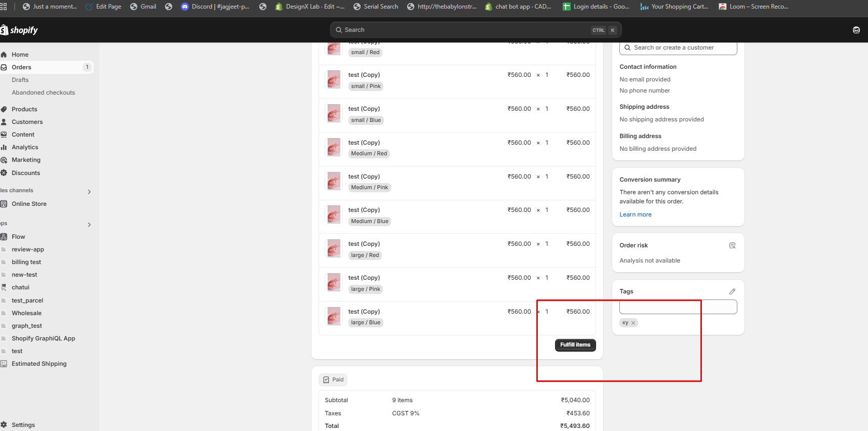Viewport: 868px width, 431px height.
Task: Click the chatui app icon
Action: pyautogui.click(x=4, y=287)
